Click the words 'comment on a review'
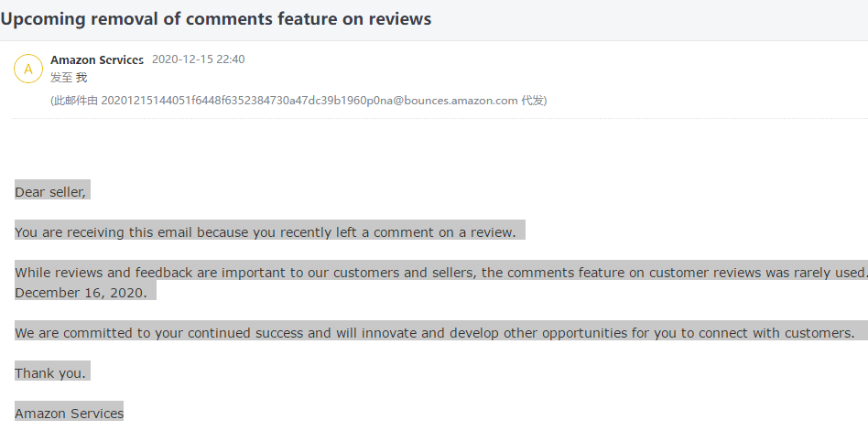868x441 pixels. (444, 232)
